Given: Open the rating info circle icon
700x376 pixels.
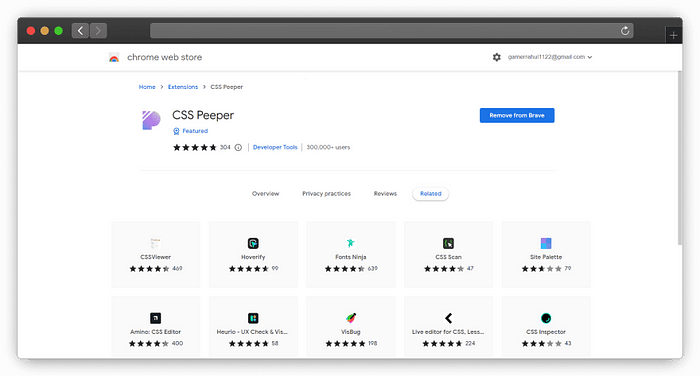Looking at the screenshot, I should pyautogui.click(x=238, y=147).
